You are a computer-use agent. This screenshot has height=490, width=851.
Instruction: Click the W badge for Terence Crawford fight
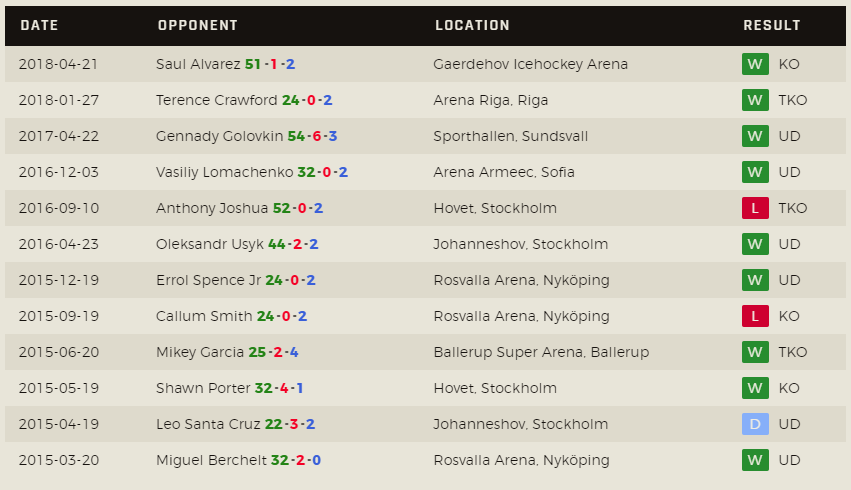click(755, 100)
